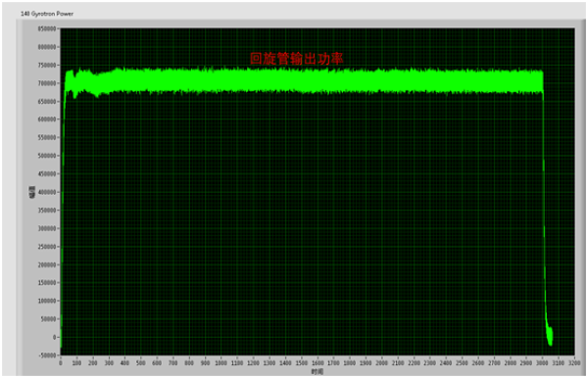Screen dimensions: 588x378
Task: Click the 100000 Y-axis tick label
Action: point(47,301)
